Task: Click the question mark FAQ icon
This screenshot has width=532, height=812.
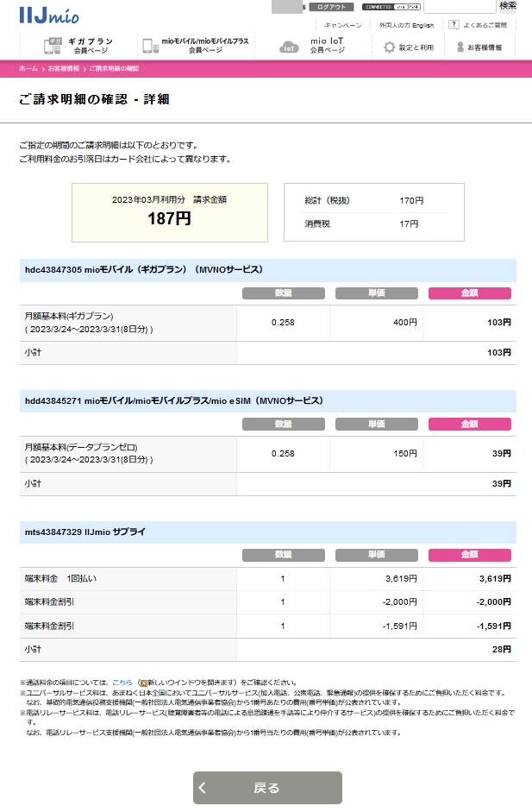Action: pyautogui.click(x=454, y=25)
